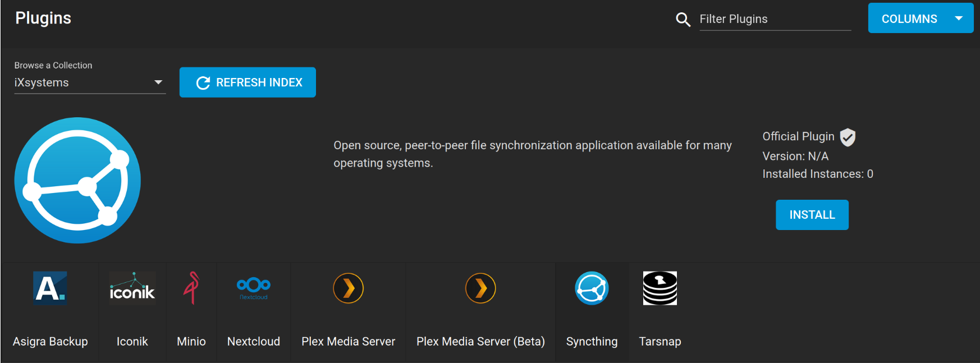Open the Nextcloud plugin icon
The width and height of the screenshot is (980, 363).
pyautogui.click(x=254, y=288)
